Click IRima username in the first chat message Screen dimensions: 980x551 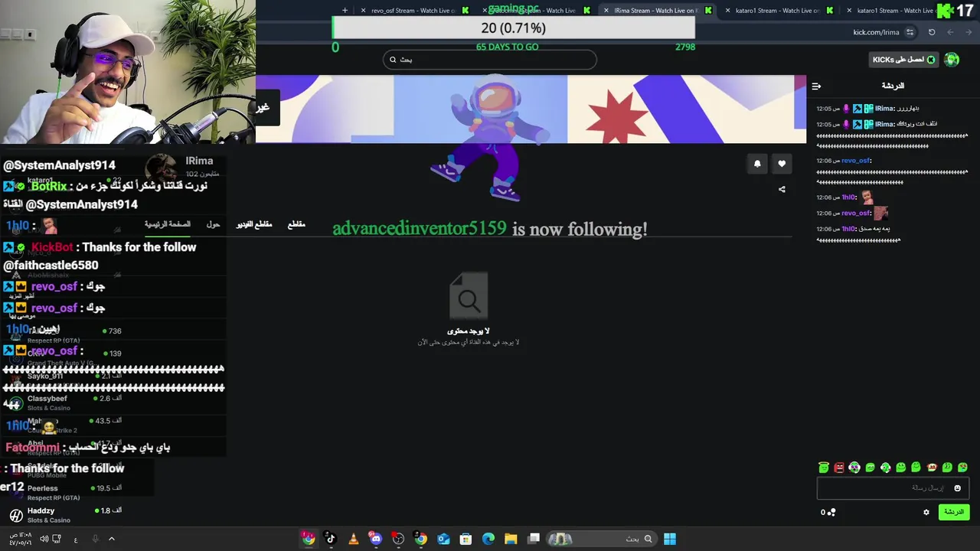884,109
